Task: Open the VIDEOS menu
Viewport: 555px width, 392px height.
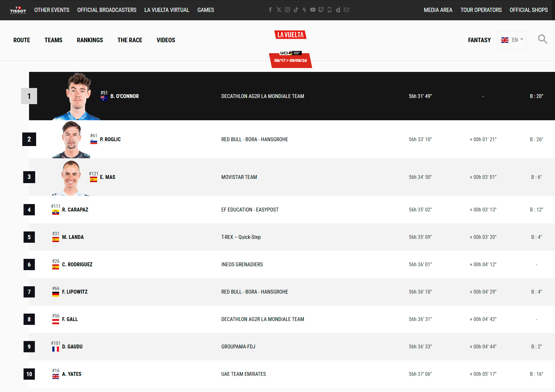Action: (166, 40)
